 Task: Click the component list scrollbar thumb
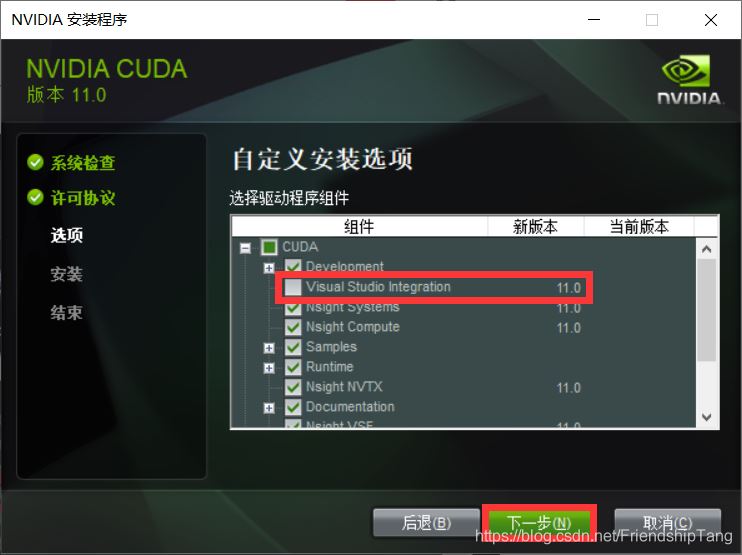(x=707, y=310)
